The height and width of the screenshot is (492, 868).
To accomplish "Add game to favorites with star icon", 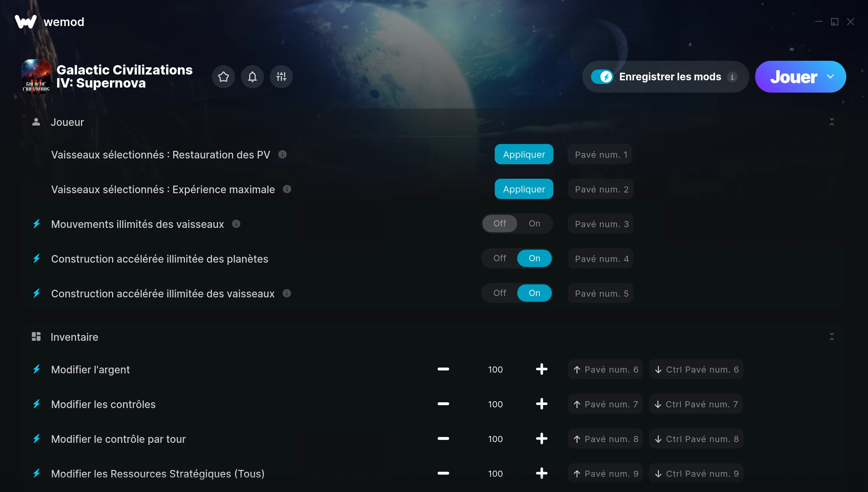I will [224, 77].
